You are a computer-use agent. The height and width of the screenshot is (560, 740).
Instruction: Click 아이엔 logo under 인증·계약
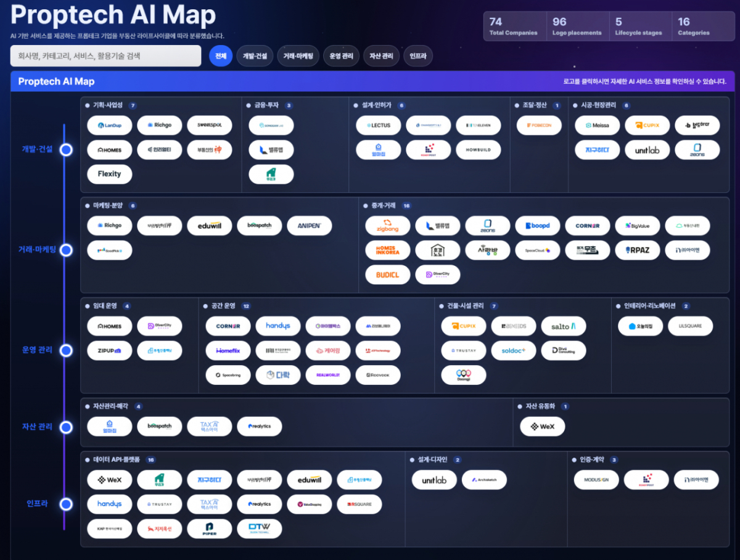pos(697,480)
